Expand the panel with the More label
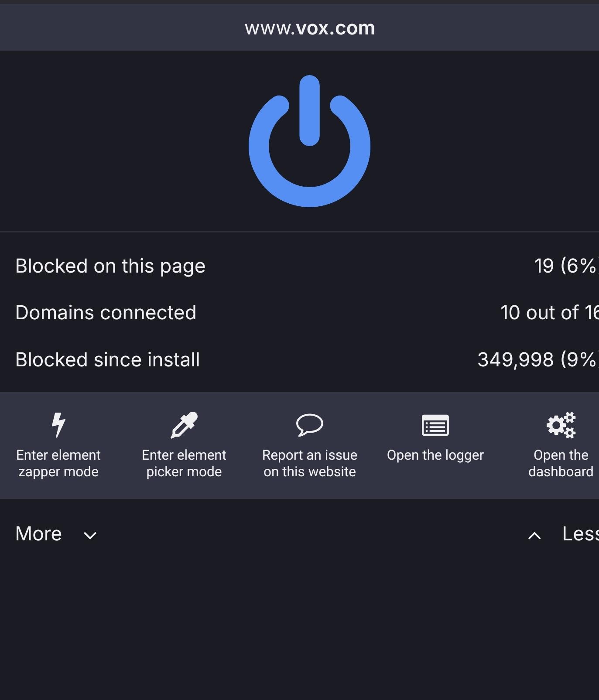The height and width of the screenshot is (700, 599). (39, 534)
